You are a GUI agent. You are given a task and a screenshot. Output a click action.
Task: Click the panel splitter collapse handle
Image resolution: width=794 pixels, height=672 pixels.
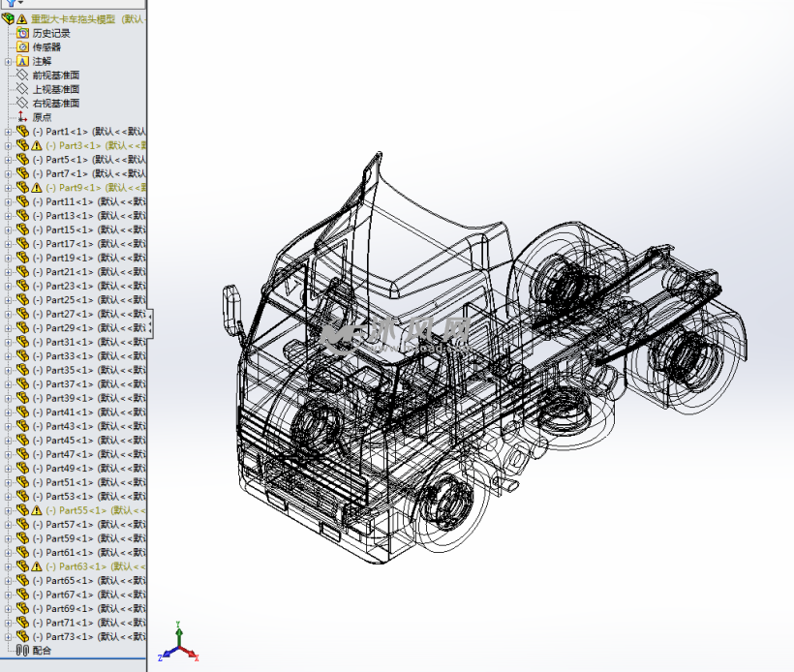click(x=150, y=323)
